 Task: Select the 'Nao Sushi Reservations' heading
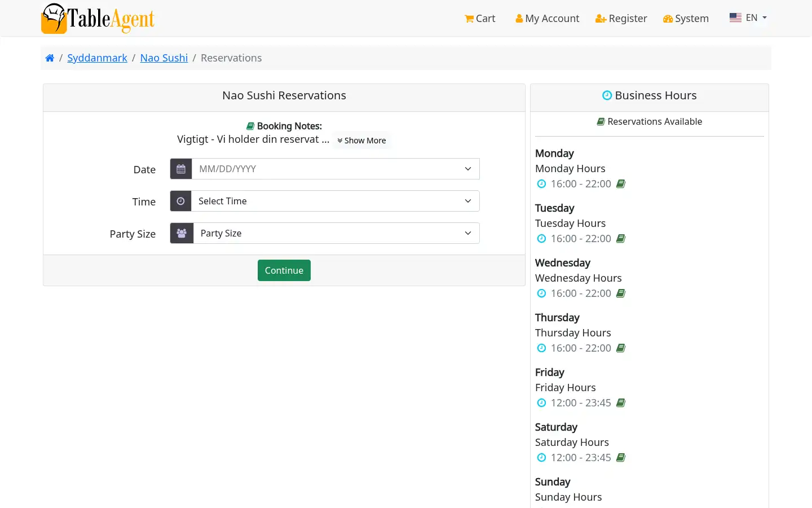pyautogui.click(x=284, y=95)
